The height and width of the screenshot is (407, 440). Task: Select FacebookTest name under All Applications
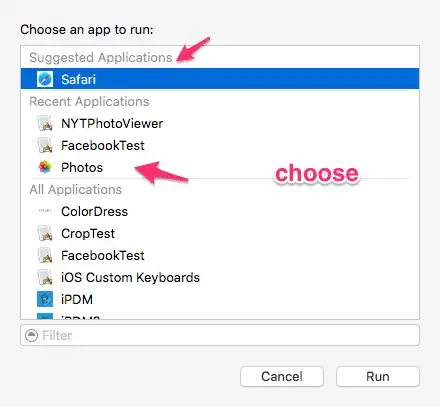point(103,255)
